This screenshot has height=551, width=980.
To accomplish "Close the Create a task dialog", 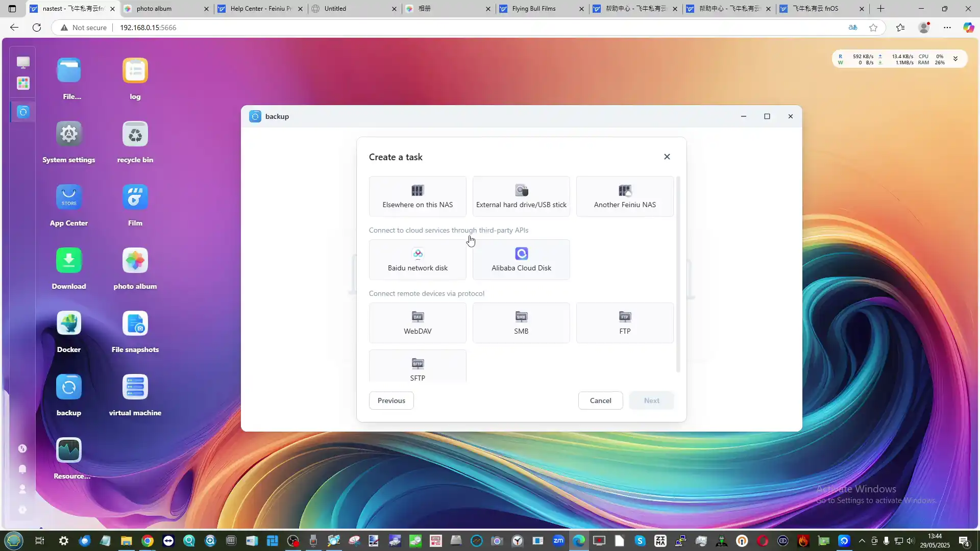I will (x=667, y=157).
